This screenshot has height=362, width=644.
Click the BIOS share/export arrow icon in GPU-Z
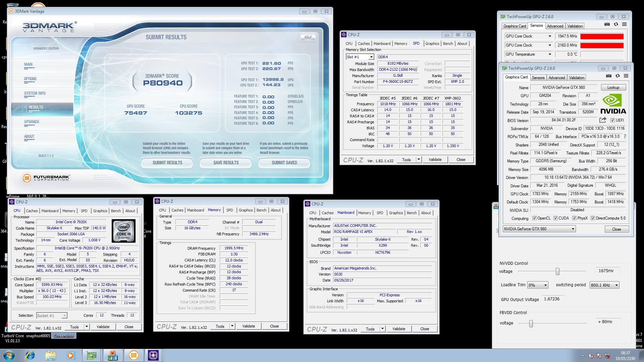603,120
